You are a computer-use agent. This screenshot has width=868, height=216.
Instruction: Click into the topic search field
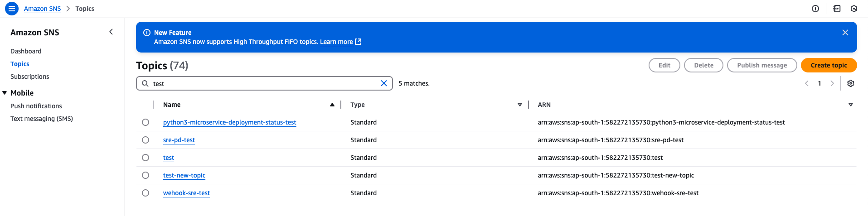point(264,83)
